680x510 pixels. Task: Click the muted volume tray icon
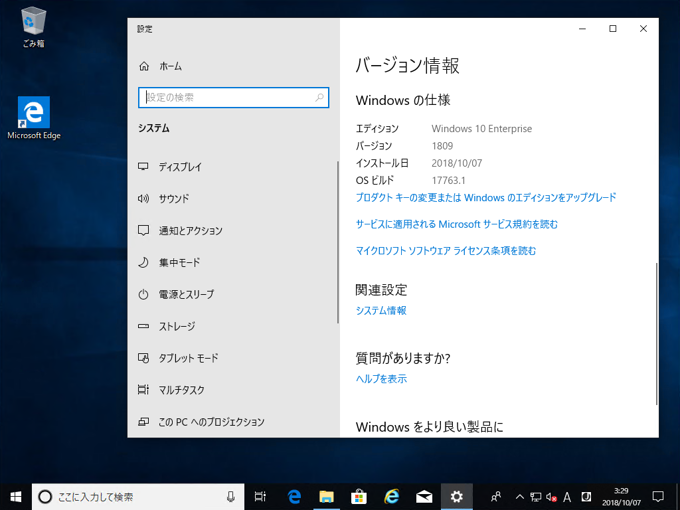coord(551,497)
